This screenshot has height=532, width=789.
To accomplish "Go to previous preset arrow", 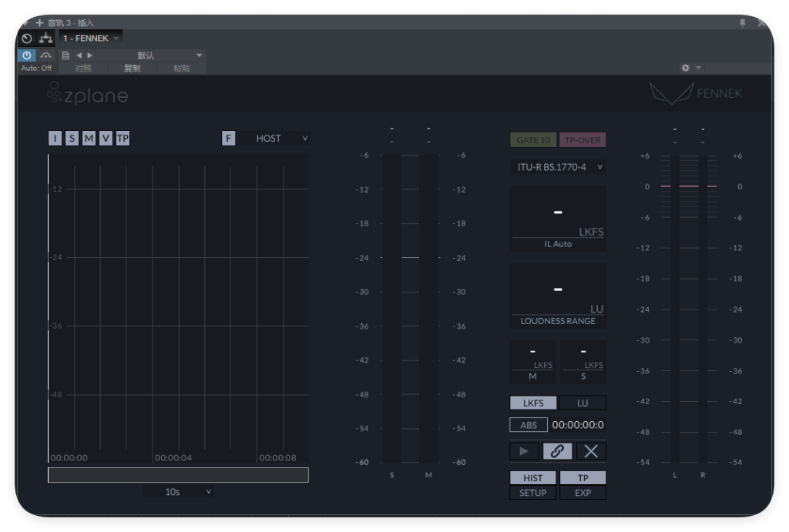I will pos(79,55).
